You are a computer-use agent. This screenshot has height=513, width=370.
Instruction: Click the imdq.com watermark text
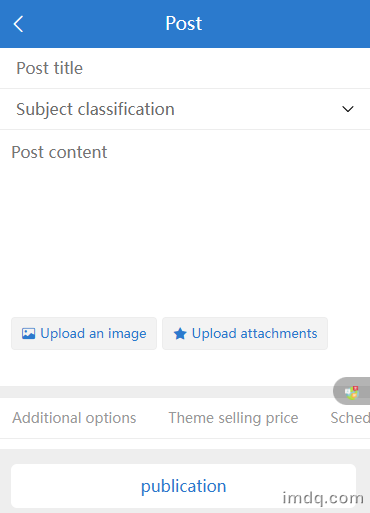coord(323,499)
